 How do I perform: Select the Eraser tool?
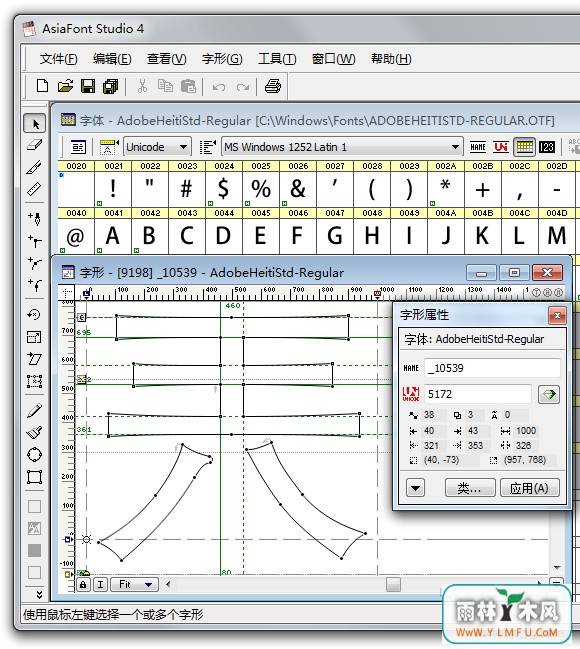(x=34, y=145)
